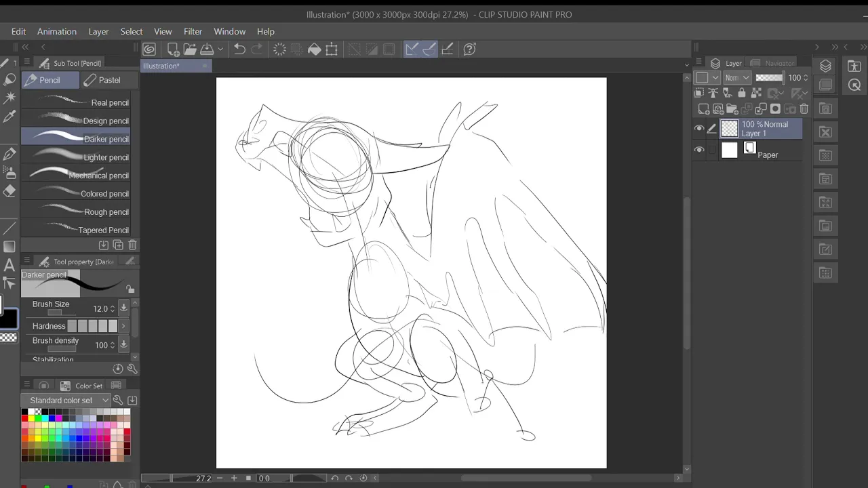This screenshot has height=488, width=868.
Task: Delete sub tool using trash icon
Action: [x=132, y=245]
